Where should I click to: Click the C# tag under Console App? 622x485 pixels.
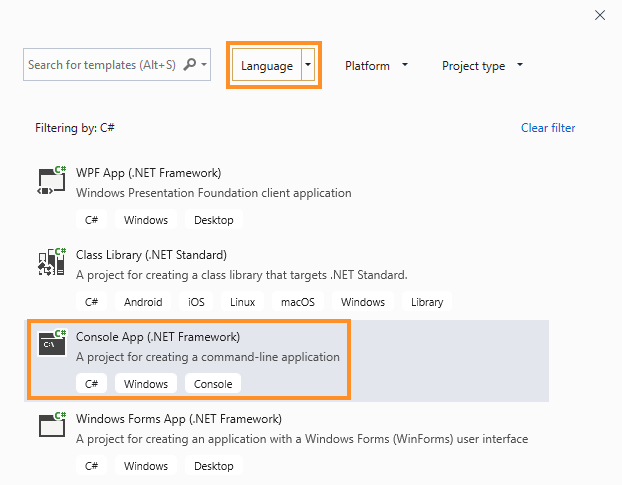[x=91, y=383]
